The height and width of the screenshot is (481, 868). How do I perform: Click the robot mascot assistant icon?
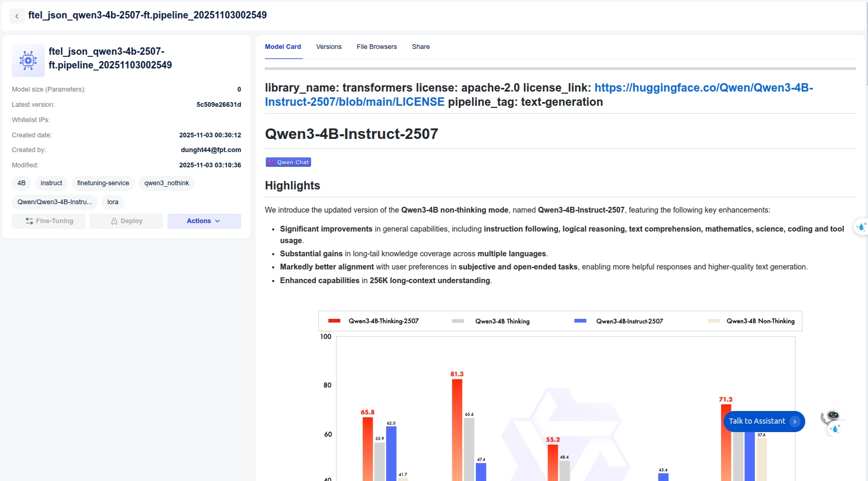coord(832,422)
